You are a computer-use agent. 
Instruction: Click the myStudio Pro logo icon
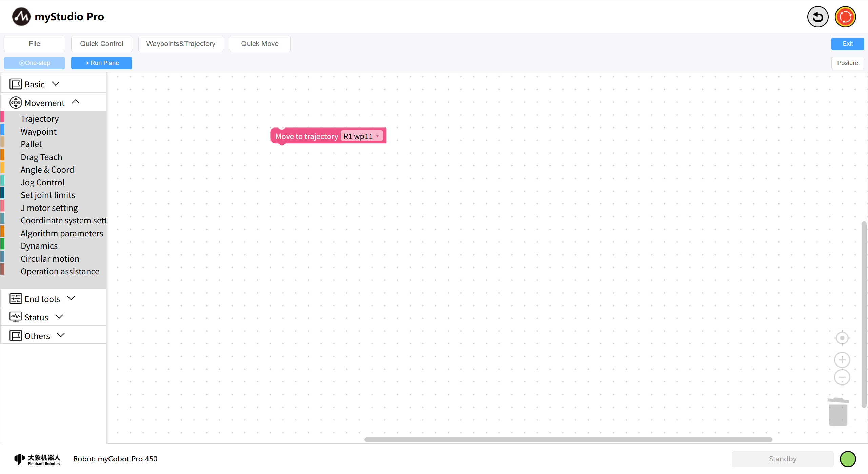click(x=21, y=17)
